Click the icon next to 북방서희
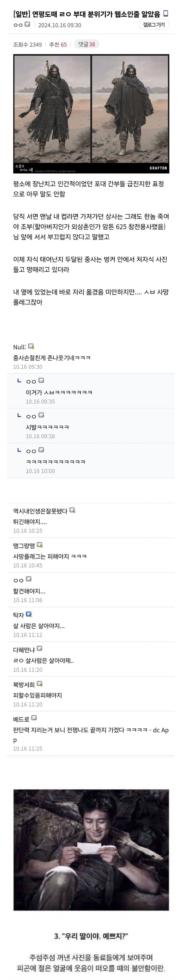The height and width of the screenshot is (980, 182). click(x=40, y=684)
